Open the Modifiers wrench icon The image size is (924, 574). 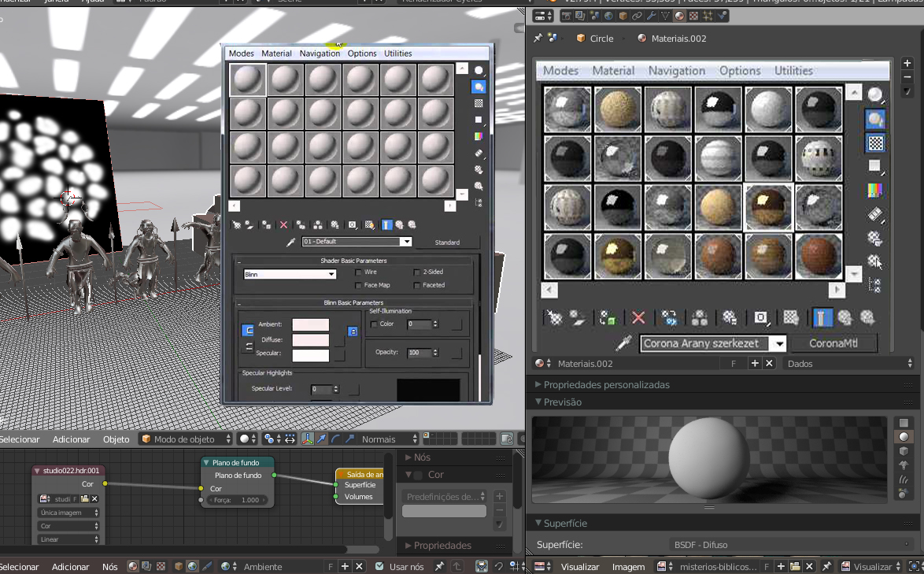(x=651, y=16)
